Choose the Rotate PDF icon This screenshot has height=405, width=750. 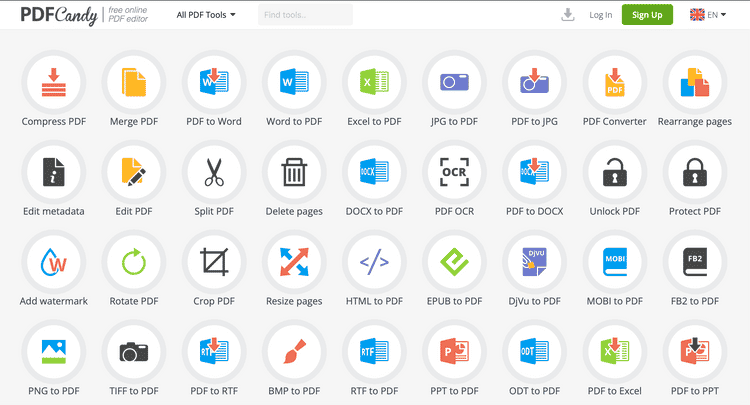[134, 262]
